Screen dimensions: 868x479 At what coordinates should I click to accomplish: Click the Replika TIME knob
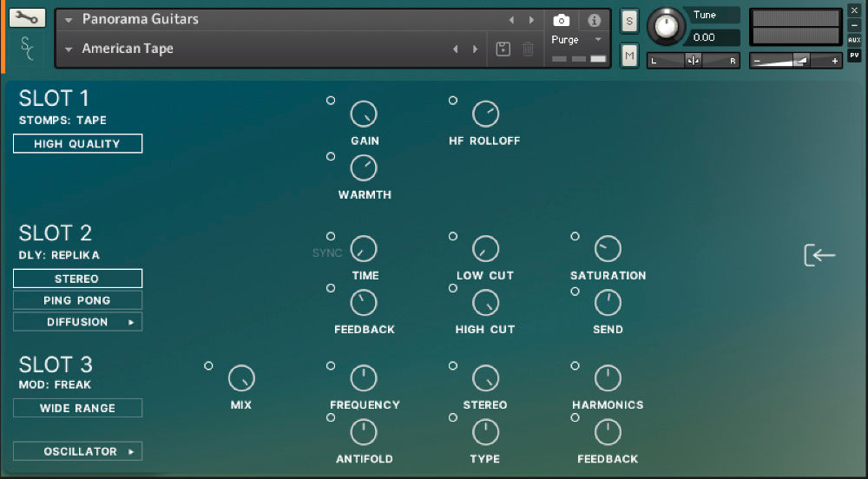364,249
